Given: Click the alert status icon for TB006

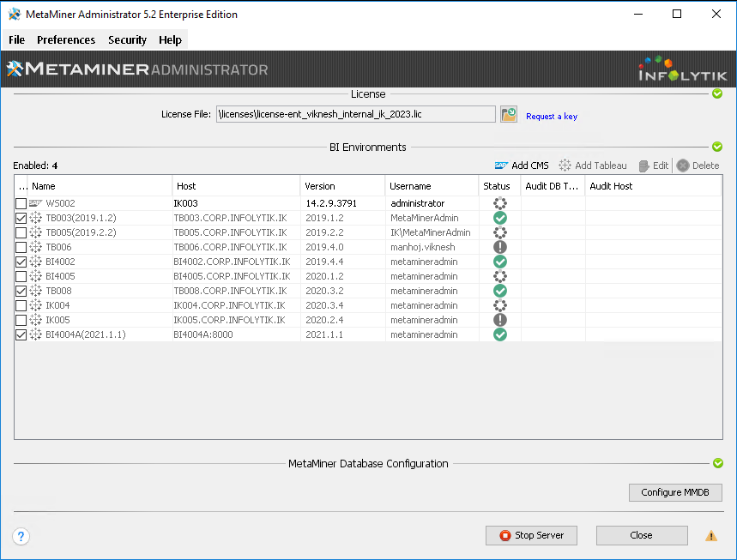Looking at the screenshot, I should click(500, 247).
